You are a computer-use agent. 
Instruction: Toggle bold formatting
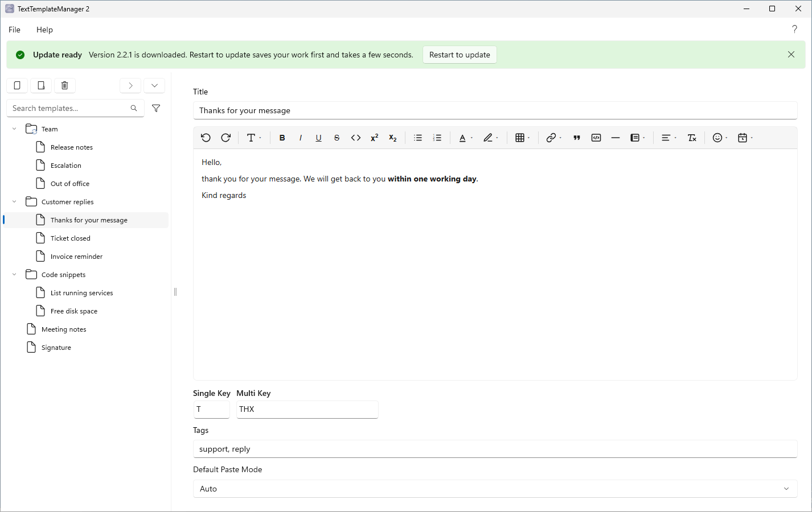282,138
